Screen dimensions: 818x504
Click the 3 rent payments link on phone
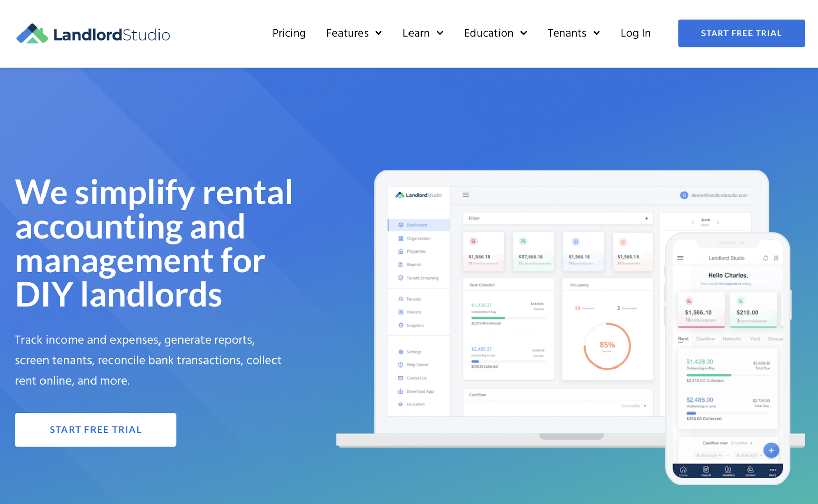[x=729, y=283]
